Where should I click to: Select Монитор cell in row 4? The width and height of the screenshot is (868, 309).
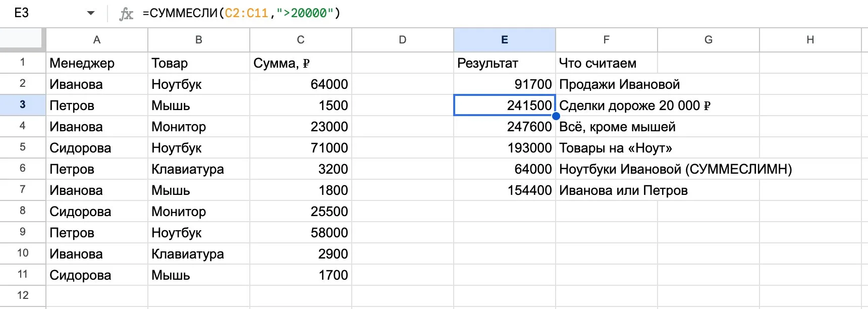pyautogui.click(x=199, y=127)
